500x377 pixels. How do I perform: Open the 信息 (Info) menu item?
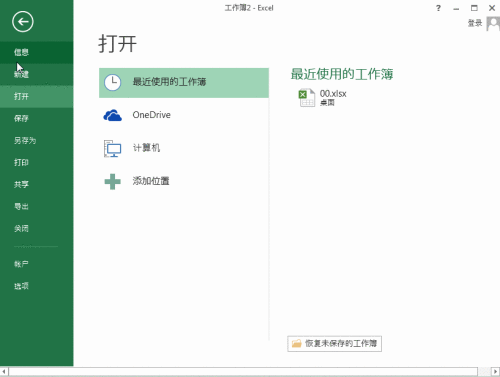(37, 52)
